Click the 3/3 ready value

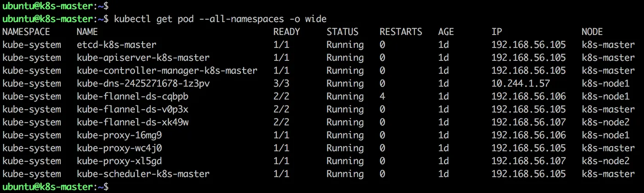[x=281, y=83]
